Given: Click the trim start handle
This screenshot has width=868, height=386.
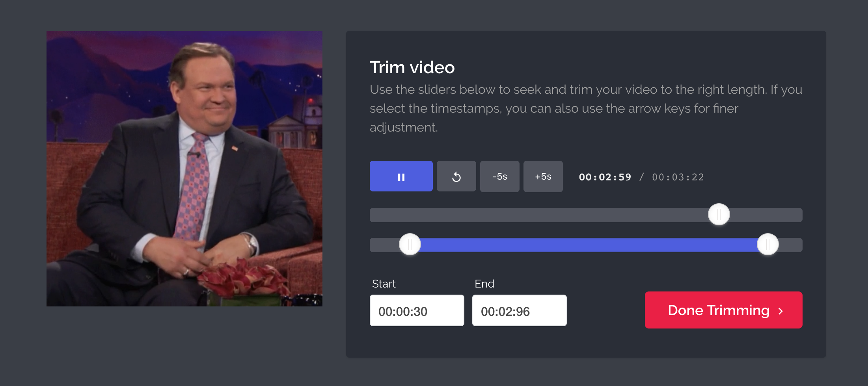Looking at the screenshot, I should 410,244.
